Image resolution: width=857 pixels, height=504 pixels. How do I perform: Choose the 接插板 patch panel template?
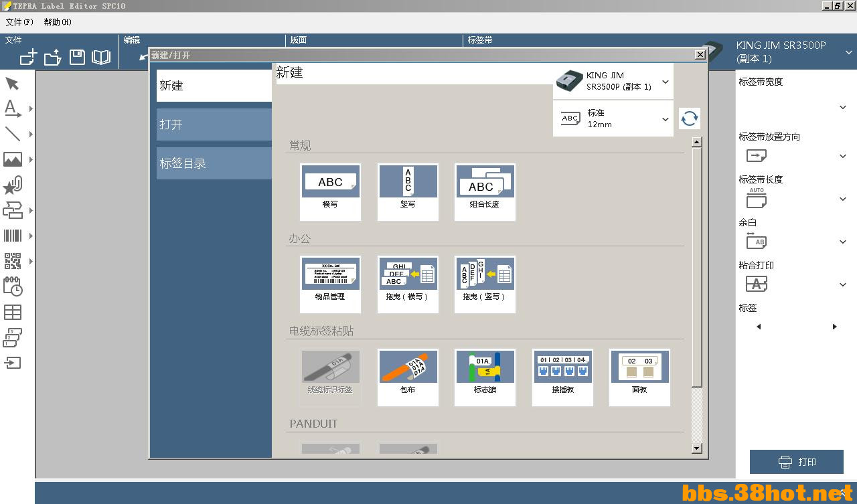click(x=562, y=377)
